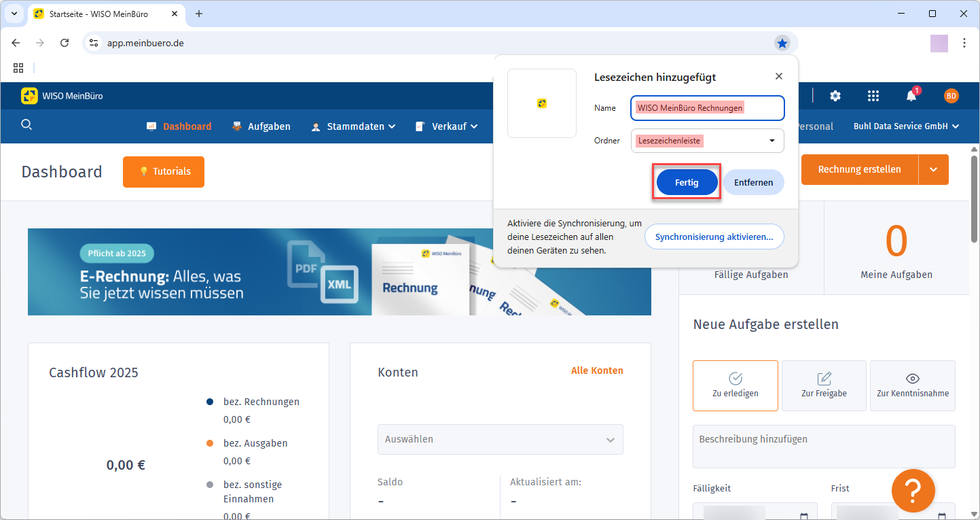Close the bookmark added popup
This screenshot has width=980, height=520.
(779, 77)
